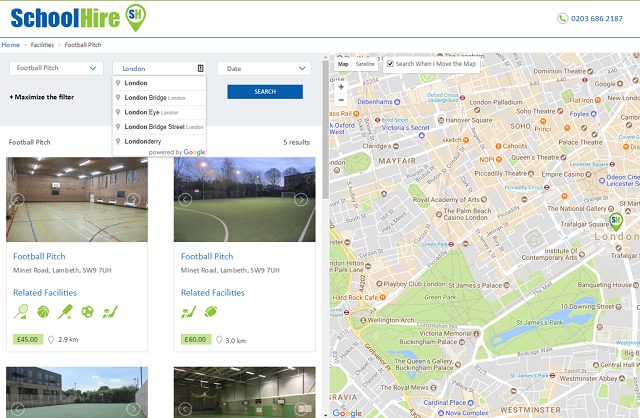
Task: Previous photo on bottom indoor hall listing
Action: point(185,409)
